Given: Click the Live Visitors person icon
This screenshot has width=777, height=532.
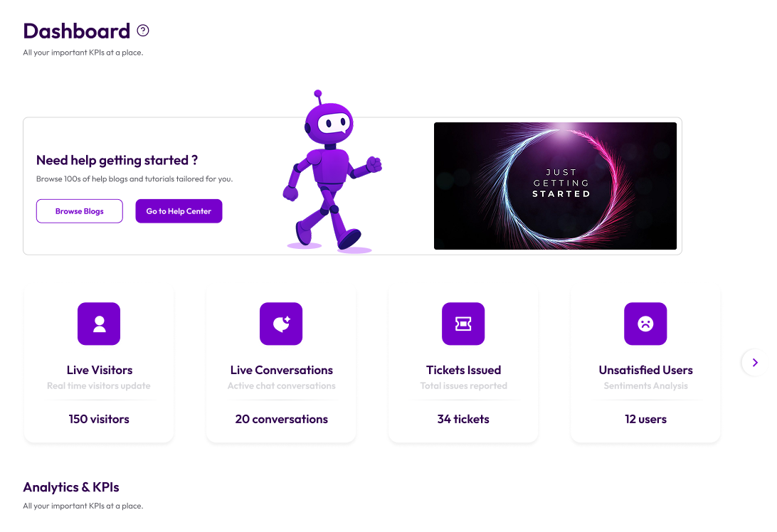Looking at the screenshot, I should 99,324.
